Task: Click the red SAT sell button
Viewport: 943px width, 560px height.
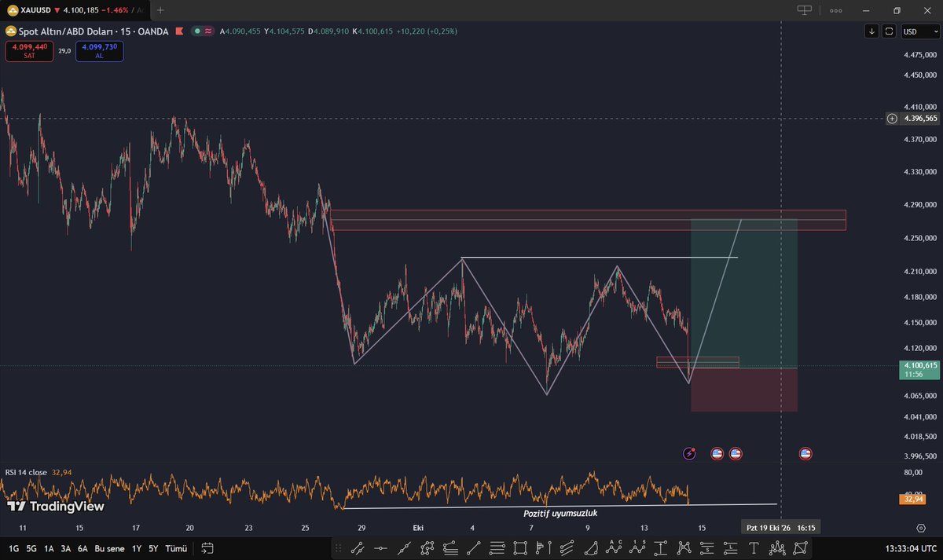Action: (x=29, y=51)
